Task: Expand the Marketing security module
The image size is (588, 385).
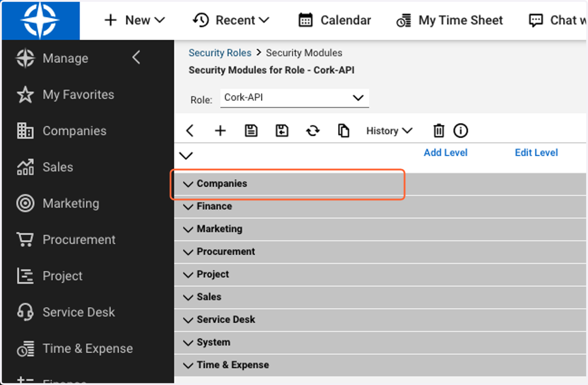Action: coord(188,229)
